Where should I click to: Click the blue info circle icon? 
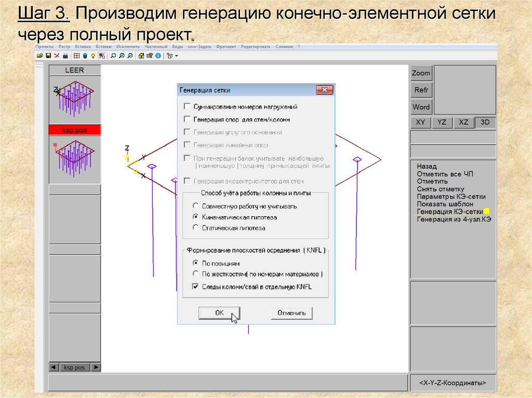coord(158,56)
